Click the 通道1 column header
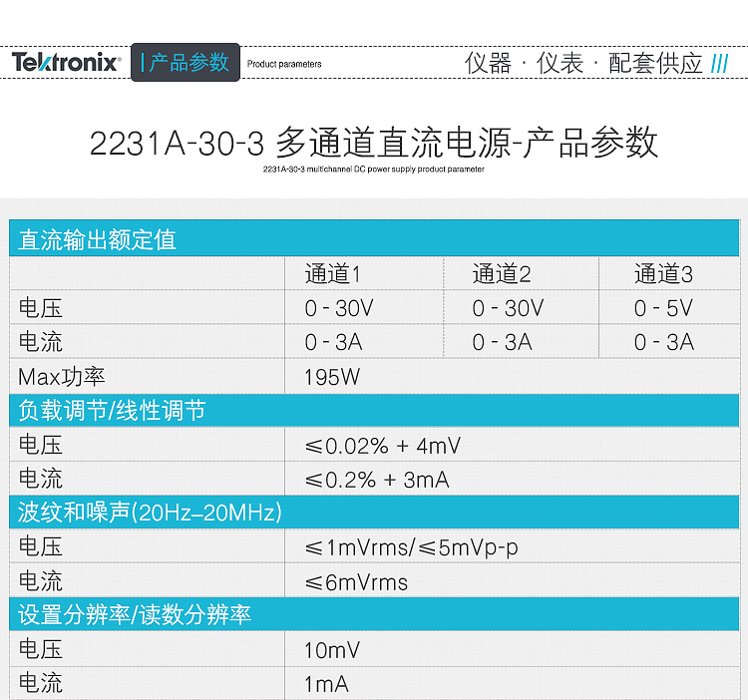This screenshot has width=748, height=700. pyautogui.click(x=333, y=274)
